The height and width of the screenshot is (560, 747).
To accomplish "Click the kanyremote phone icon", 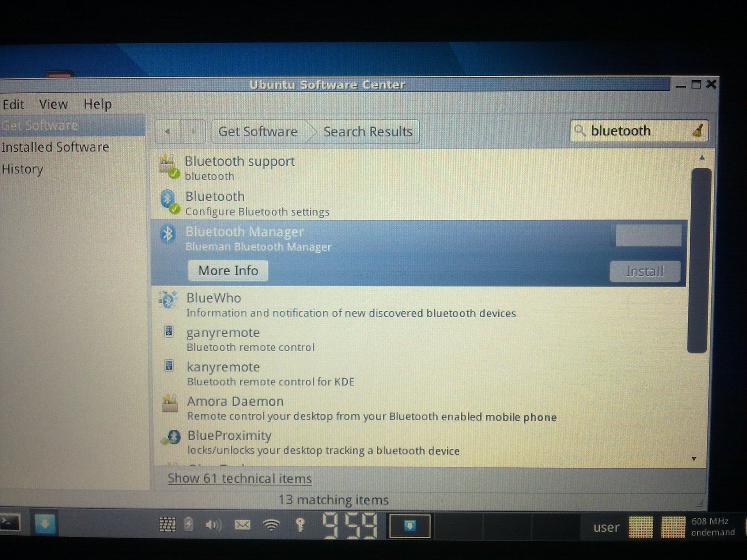I will (169, 366).
